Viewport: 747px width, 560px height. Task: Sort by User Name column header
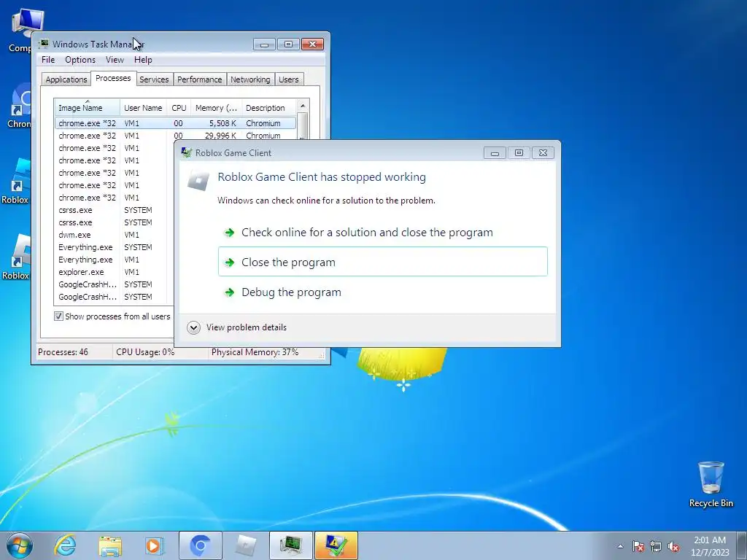click(144, 108)
